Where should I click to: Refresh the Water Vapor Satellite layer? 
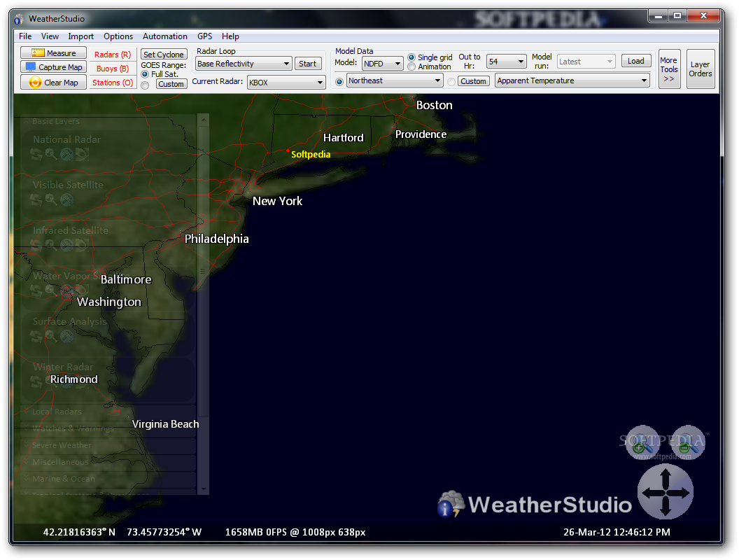pyautogui.click(x=36, y=290)
